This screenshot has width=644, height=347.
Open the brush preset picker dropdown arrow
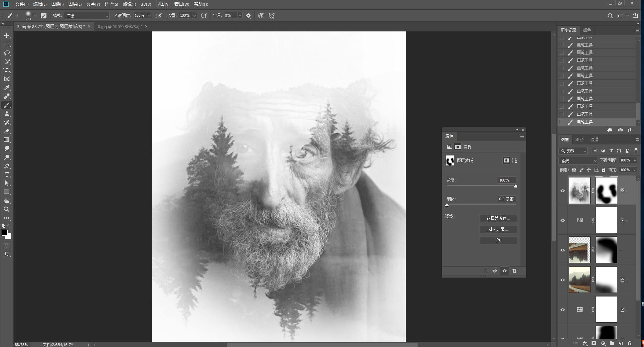tap(35, 16)
